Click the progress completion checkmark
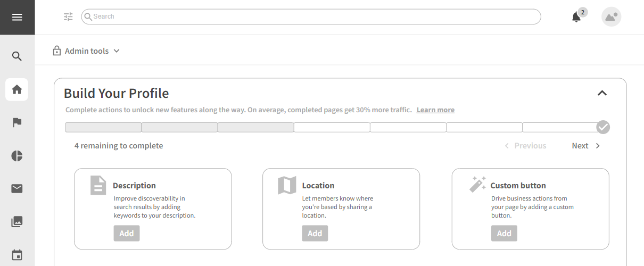The width and height of the screenshot is (644, 266). (x=603, y=127)
